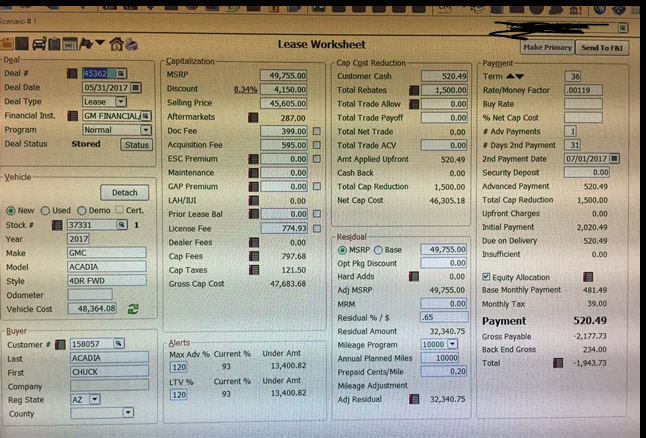Click the Annual Planned Miles field
This screenshot has width=646, height=438.
440,358
